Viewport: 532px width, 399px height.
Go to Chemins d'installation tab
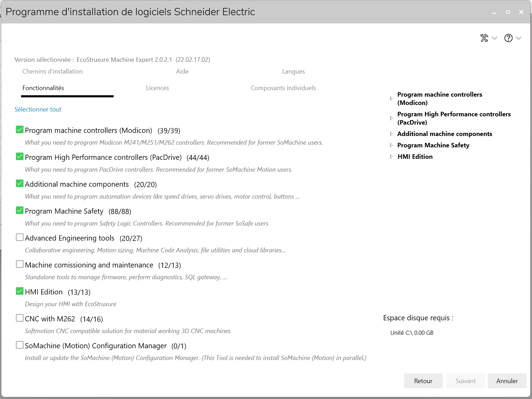(53, 71)
